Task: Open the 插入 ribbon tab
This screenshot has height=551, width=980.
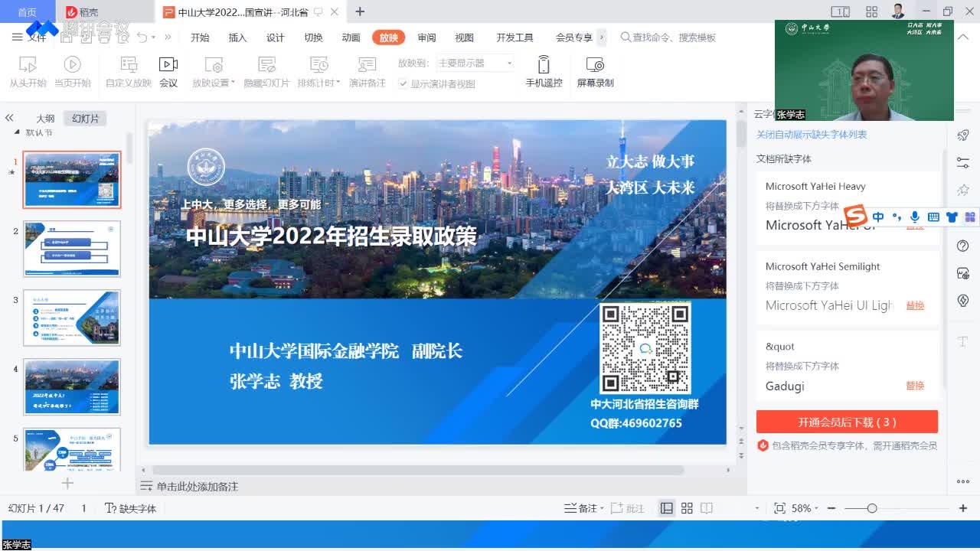Action: [237, 37]
